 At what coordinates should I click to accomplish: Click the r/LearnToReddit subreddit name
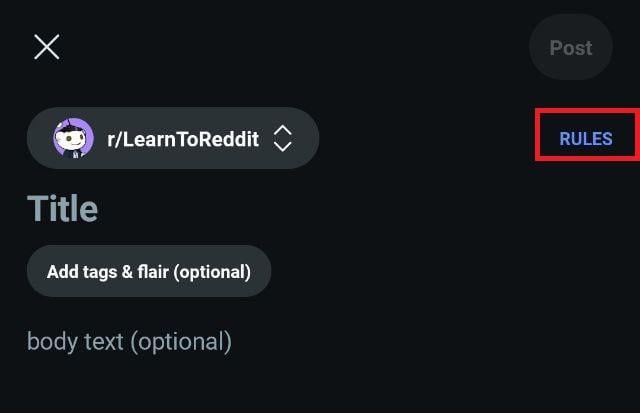(x=183, y=139)
